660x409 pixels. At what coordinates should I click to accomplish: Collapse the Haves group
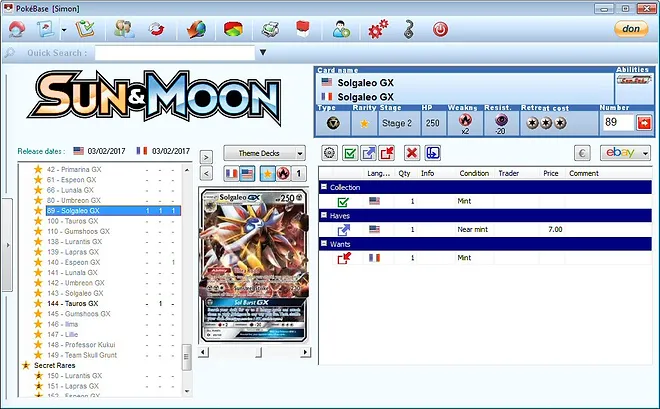click(x=324, y=215)
